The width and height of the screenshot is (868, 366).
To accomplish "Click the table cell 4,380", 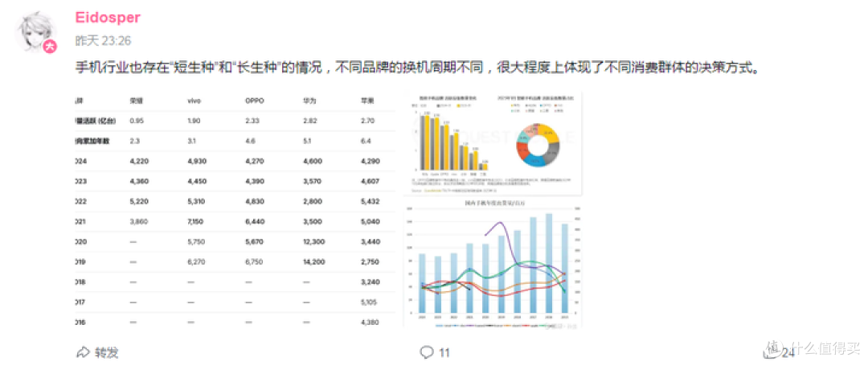I will coord(371,323).
